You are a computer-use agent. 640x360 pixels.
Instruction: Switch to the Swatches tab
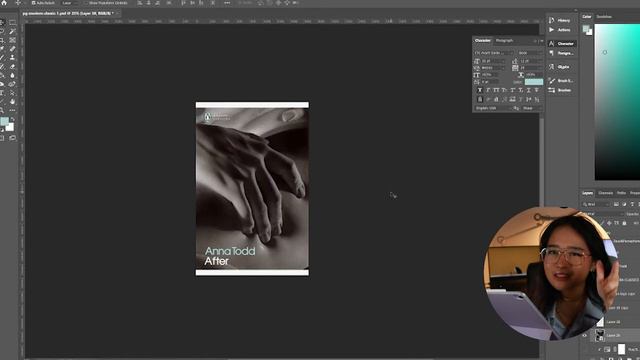604,17
